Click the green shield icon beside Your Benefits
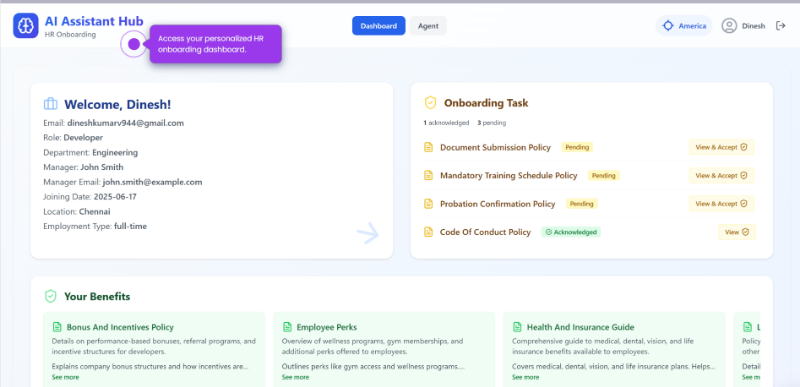 tap(51, 296)
